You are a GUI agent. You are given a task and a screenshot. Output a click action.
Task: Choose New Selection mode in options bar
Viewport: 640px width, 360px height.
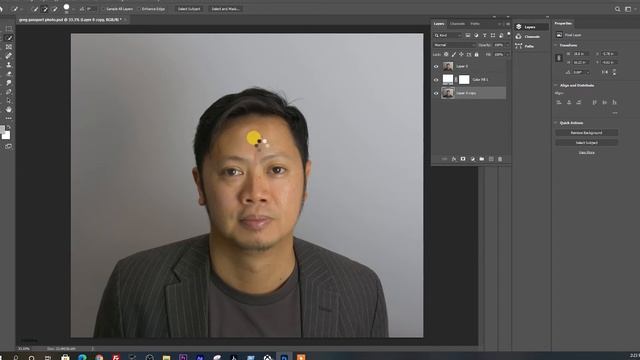(x=35, y=9)
